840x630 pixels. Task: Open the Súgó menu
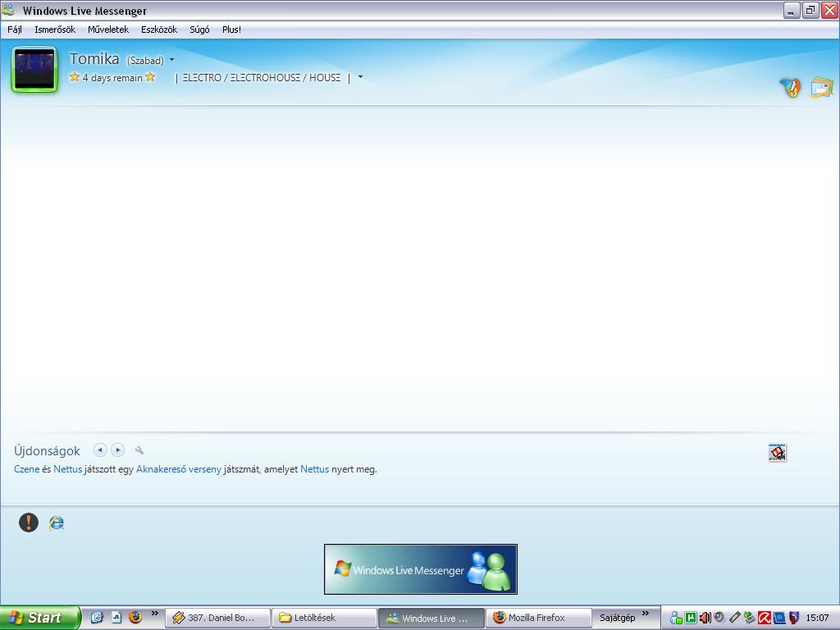[199, 30]
